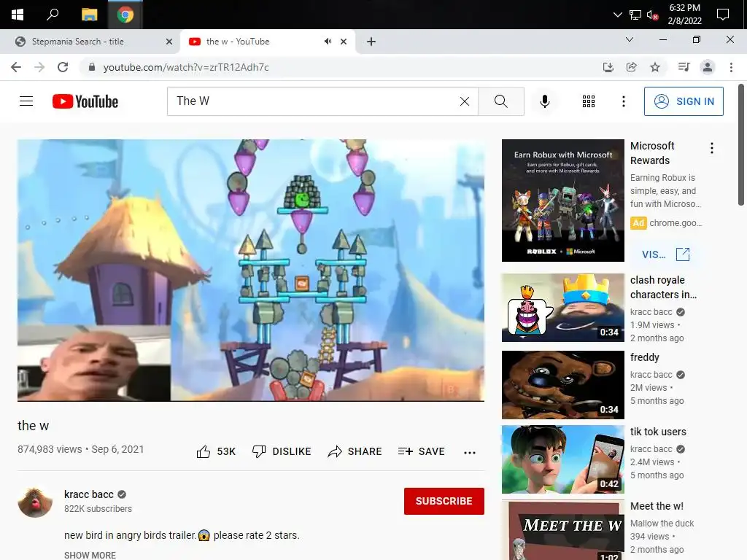Open more actions ellipsis under the video
The height and width of the screenshot is (560, 747).
click(x=470, y=452)
